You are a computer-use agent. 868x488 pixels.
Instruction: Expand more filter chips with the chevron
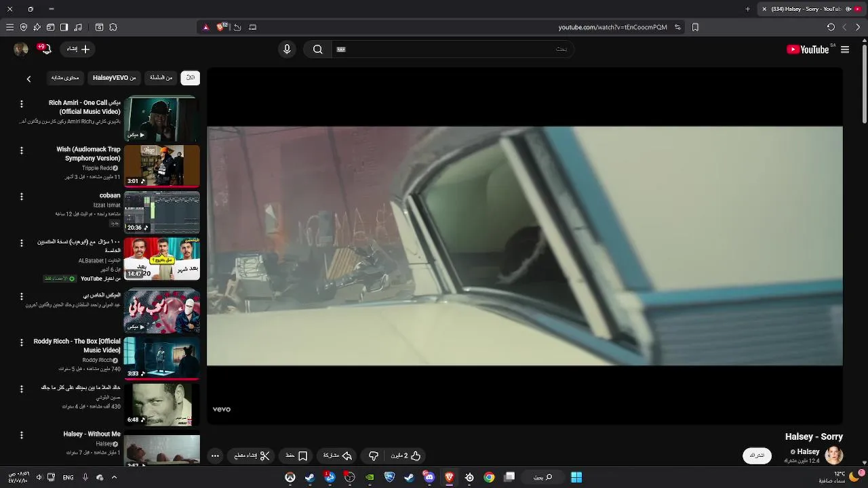(28, 79)
